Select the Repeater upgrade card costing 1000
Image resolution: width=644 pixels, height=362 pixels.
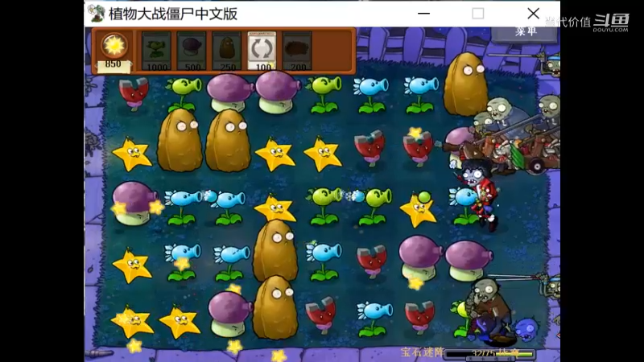(x=156, y=51)
